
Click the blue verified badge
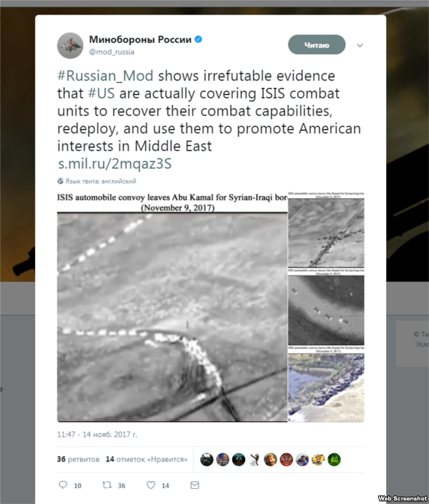click(x=199, y=39)
